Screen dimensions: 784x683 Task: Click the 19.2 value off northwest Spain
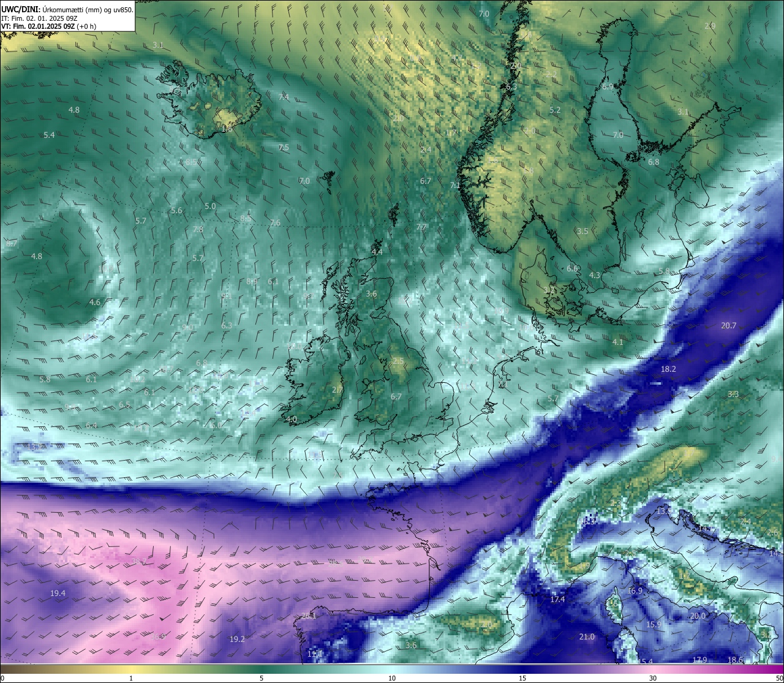click(237, 639)
